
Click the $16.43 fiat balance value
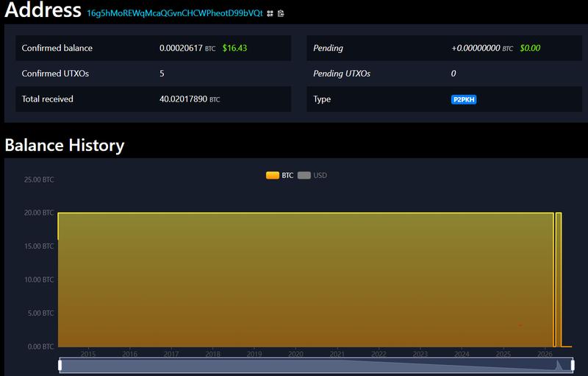234,48
